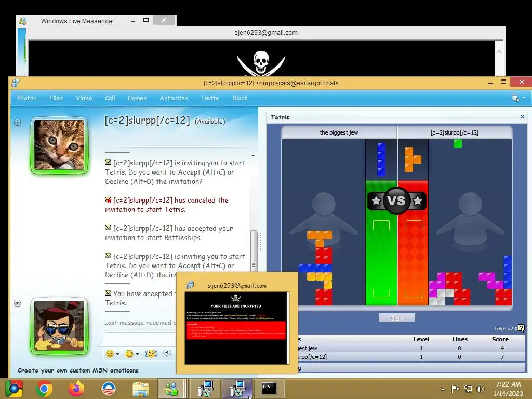Click the chat history scrollbar thumb
532x399 pixels.
click(x=254, y=251)
